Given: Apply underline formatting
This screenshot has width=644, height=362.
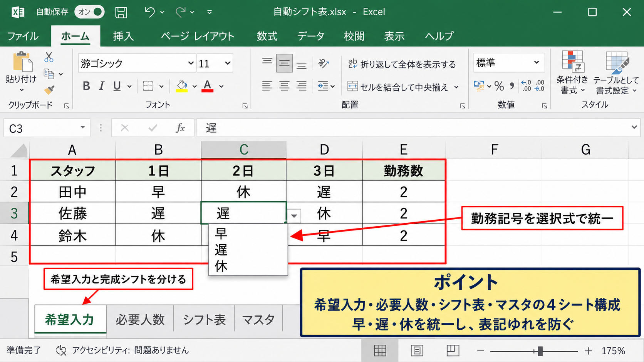Looking at the screenshot, I should coord(117,86).
